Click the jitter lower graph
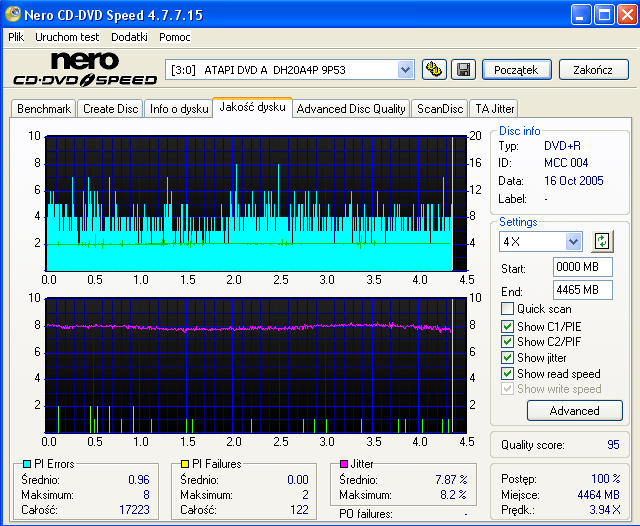 (x=256, y=365)
